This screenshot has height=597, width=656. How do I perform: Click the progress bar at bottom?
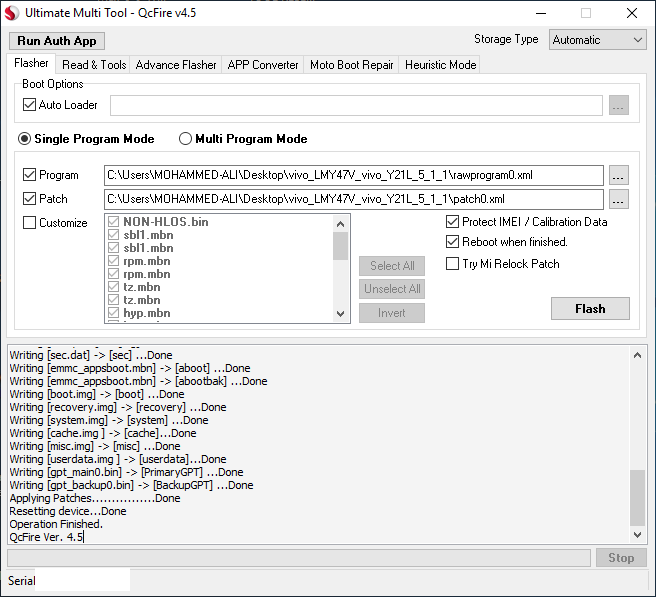click(x=299, y=558)
